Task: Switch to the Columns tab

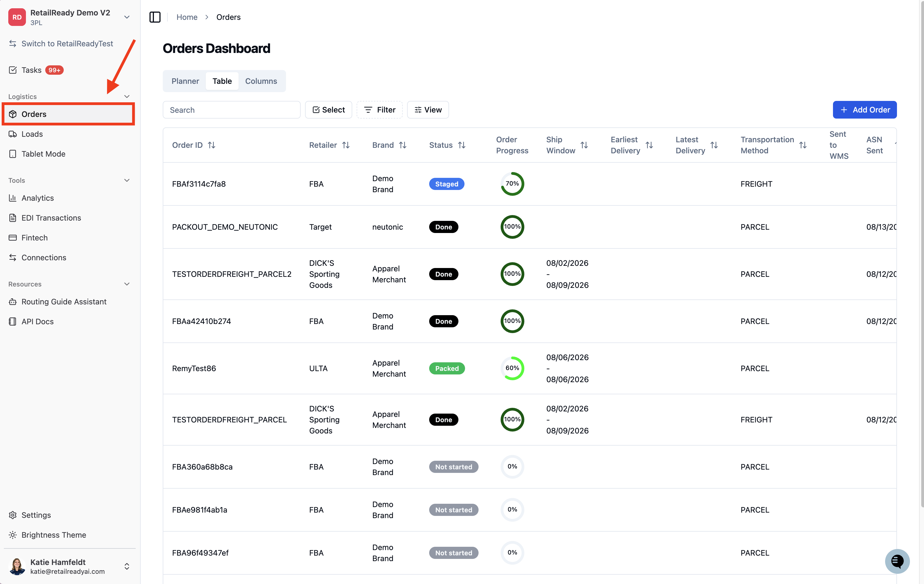Action: tap(261, 81)
